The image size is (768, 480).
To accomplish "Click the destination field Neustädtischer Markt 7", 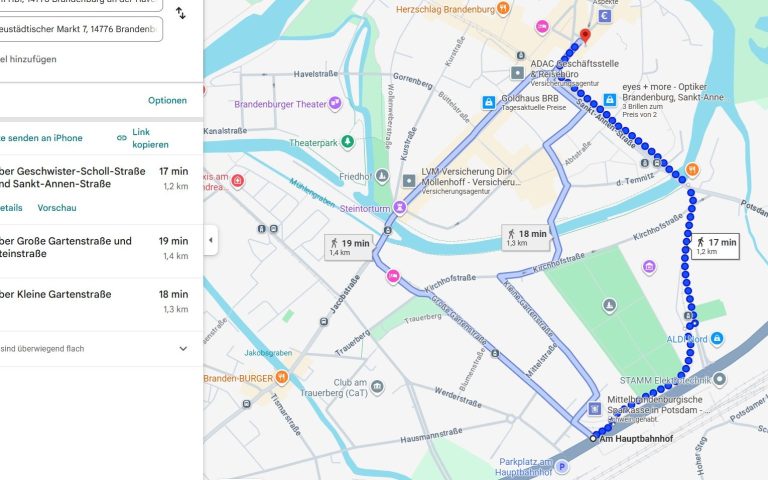I will (80, 29).
